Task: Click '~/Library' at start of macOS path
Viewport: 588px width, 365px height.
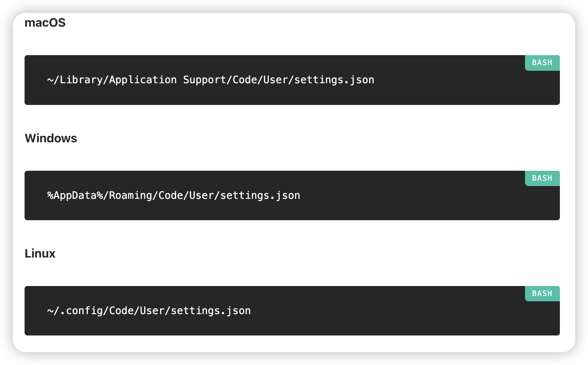Action: (75, 80)
